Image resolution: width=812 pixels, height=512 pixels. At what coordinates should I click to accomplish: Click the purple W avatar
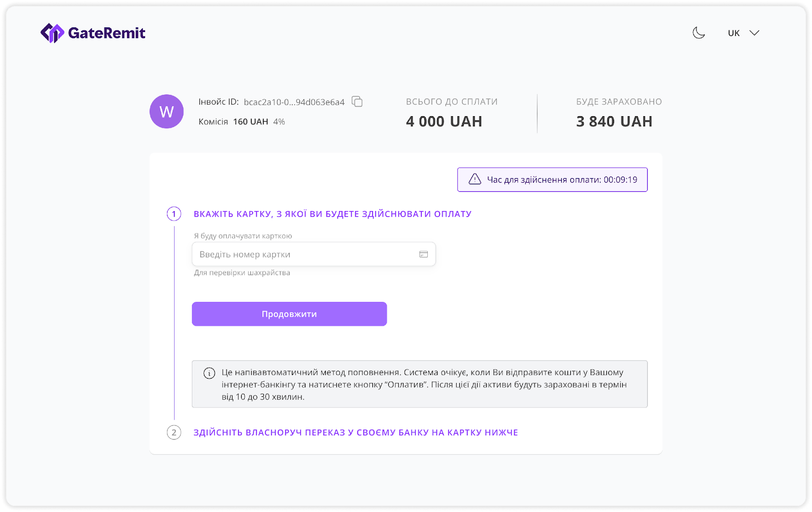click(x=166, y=112)
